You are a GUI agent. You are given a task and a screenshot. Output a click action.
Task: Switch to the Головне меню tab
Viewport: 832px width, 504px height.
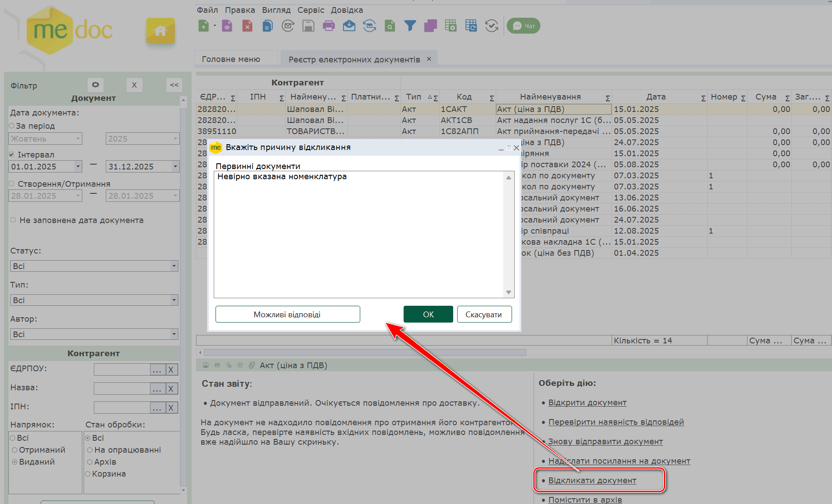(231, 59)
